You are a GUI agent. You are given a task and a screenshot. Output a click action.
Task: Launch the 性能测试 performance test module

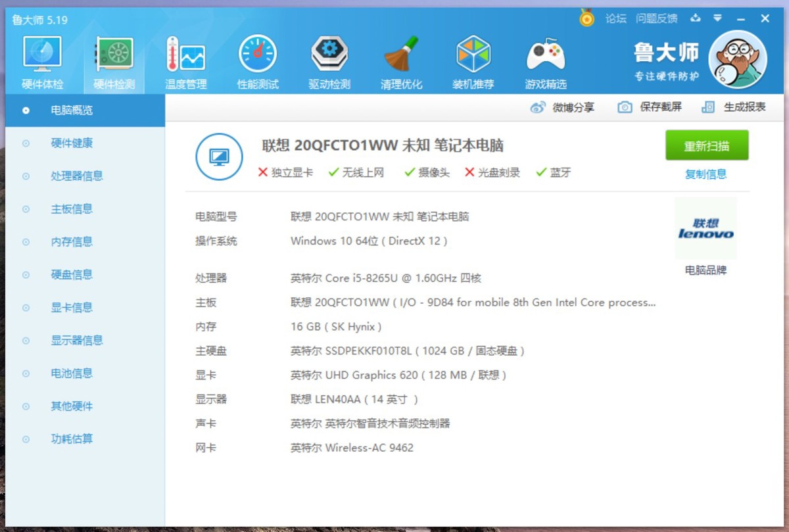pos(258,63)
